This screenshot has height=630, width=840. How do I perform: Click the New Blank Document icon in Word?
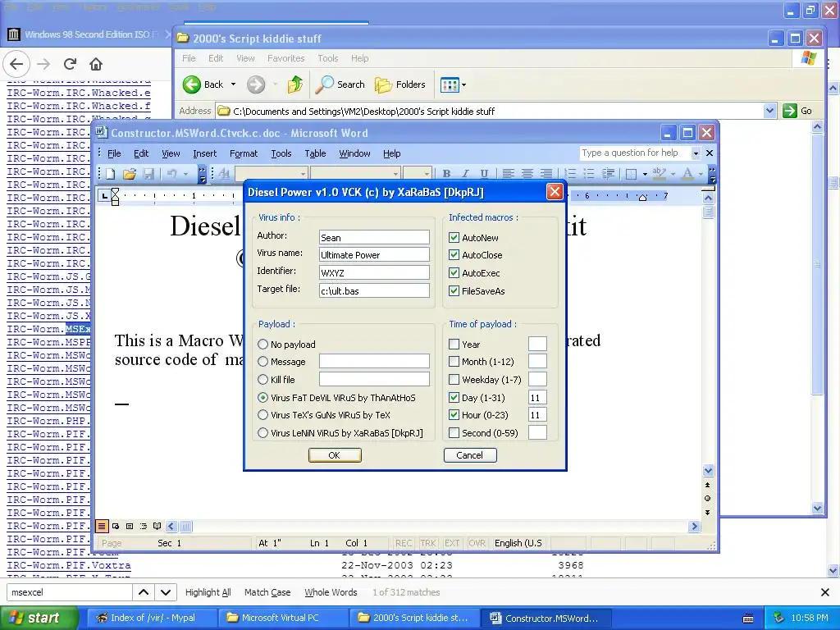(111, 174)
